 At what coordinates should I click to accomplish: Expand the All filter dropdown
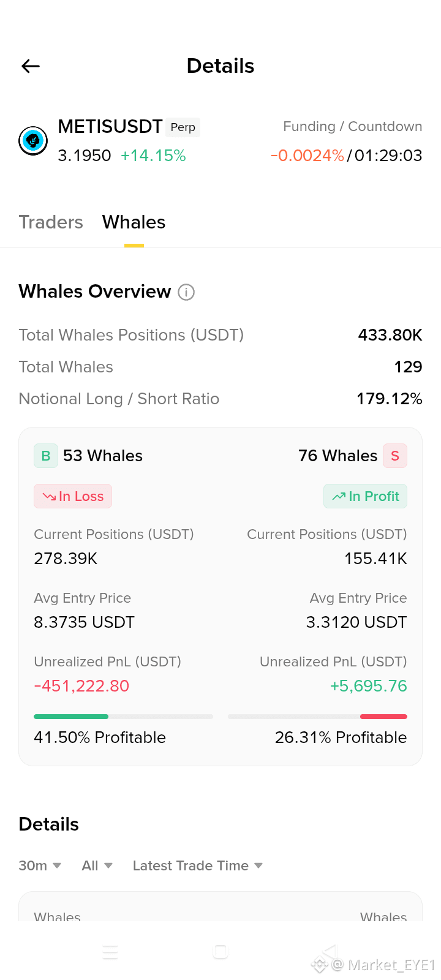[97, 865]
